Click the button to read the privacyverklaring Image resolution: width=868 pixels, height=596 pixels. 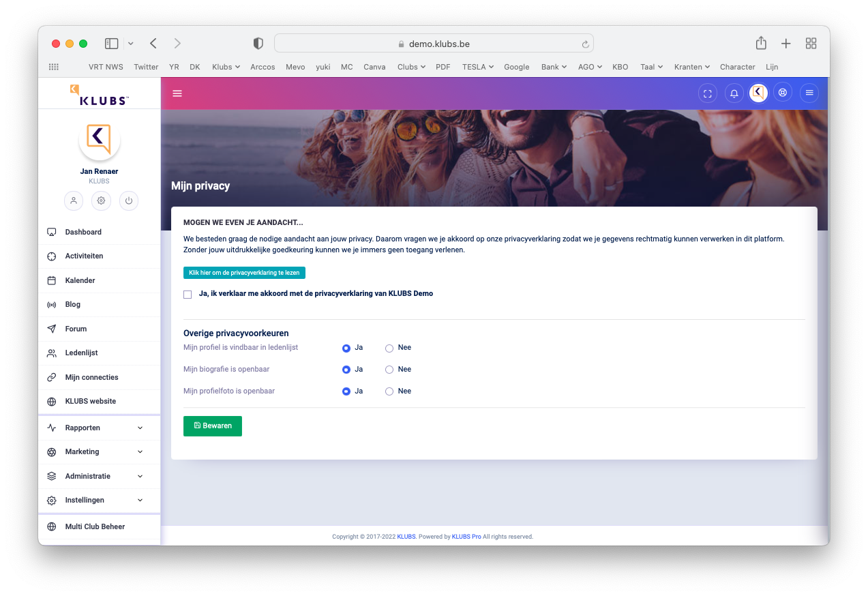click(x=244, y=273)
